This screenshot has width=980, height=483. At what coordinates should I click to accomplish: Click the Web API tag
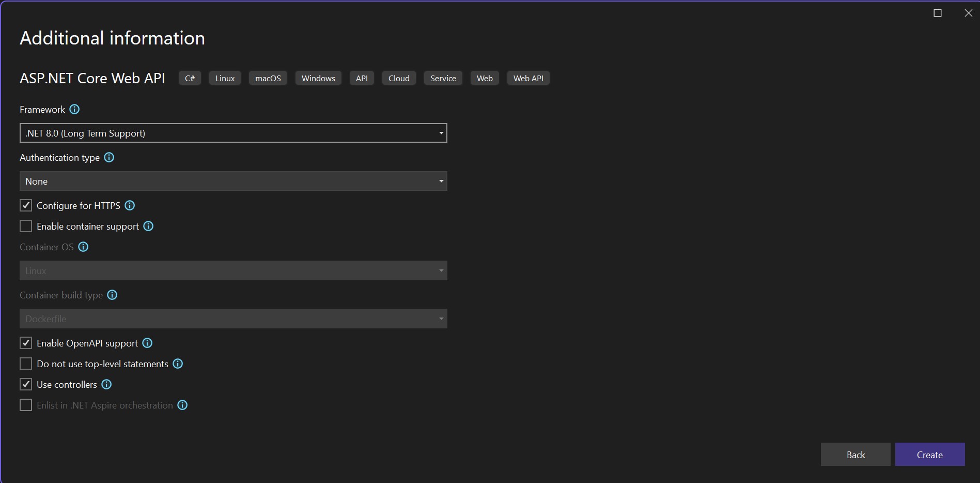coord(528,78)
